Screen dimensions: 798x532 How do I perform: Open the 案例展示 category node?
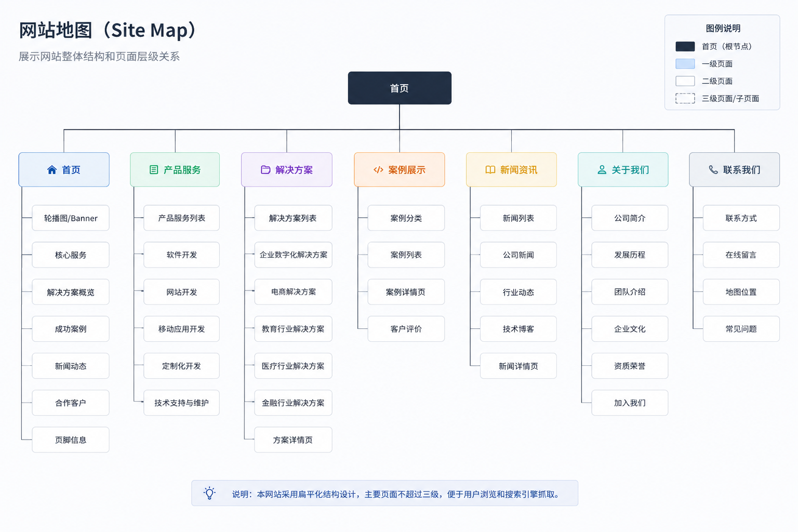tap(400, 169)
